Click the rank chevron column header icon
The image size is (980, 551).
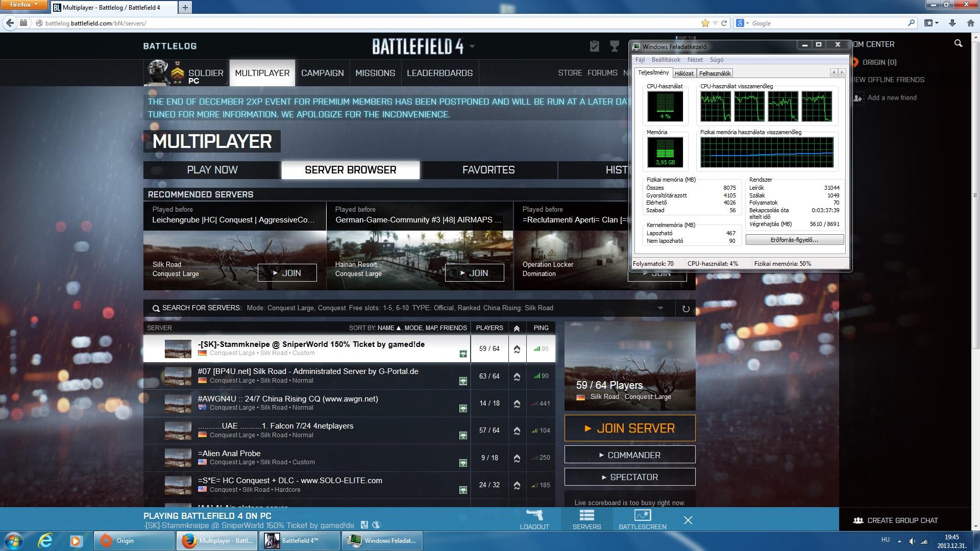517,328
